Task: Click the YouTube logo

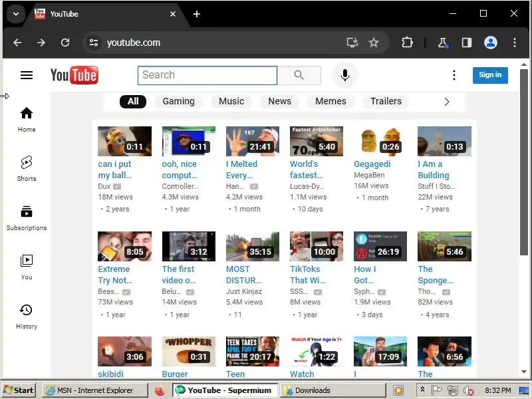Action: [x=74, y=75]
